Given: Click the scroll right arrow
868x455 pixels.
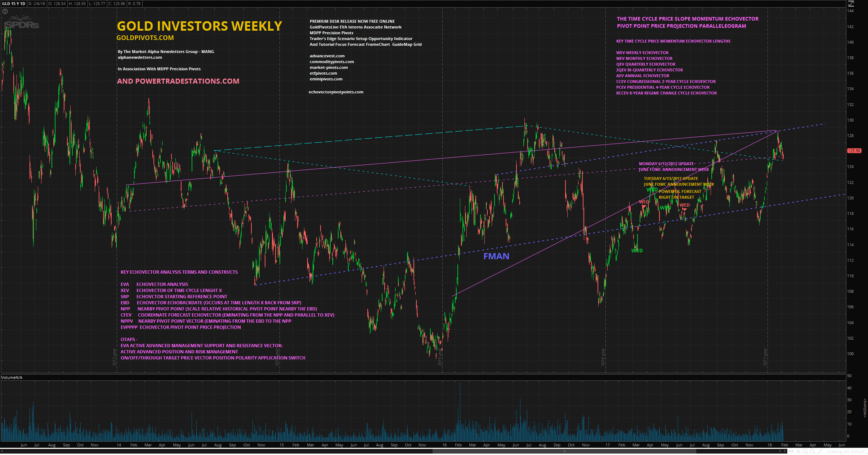Looking at the screenshot, I should pyautogui.click(x=785, y=451).
